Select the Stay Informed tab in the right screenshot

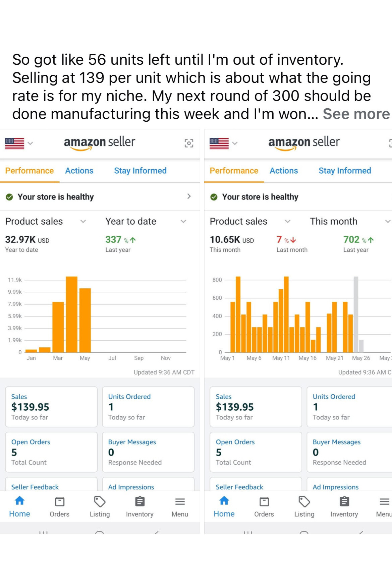tap(345, 171)
